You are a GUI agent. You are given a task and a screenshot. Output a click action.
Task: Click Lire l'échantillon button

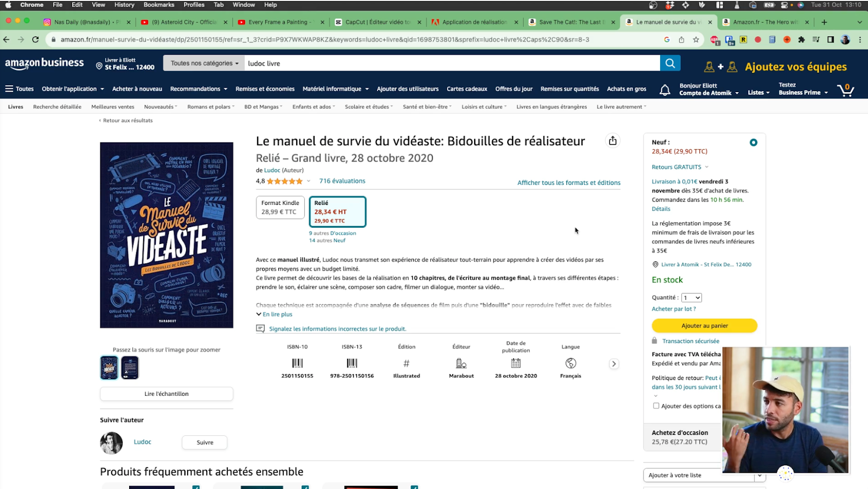coord(167,394)
